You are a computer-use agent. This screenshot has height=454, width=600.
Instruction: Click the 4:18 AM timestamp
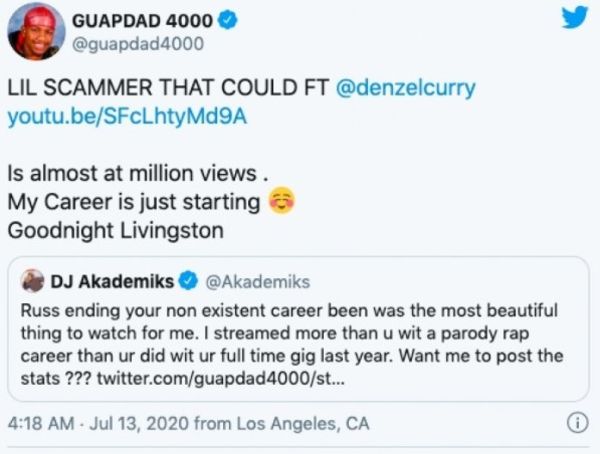[41, 424]
